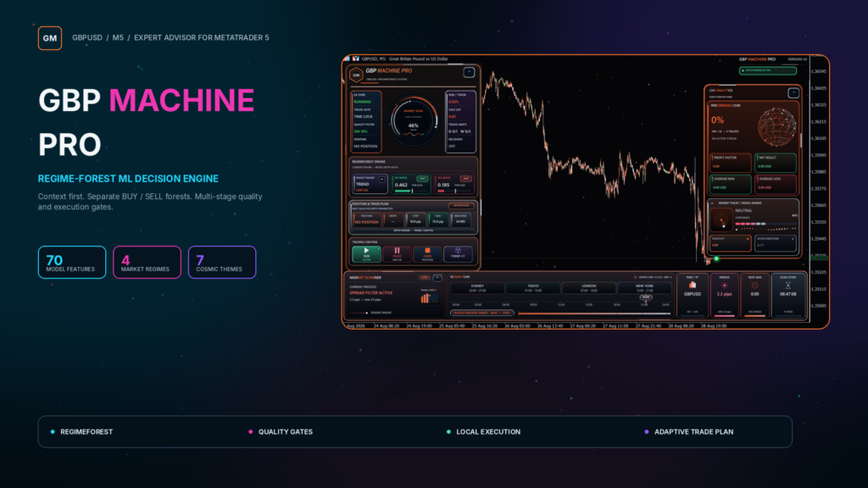The width and height of the screenshot is (868, 488).
Task: Click the 'SPREAD FILTER ACTIVE' status text
Action: [371, 292]
